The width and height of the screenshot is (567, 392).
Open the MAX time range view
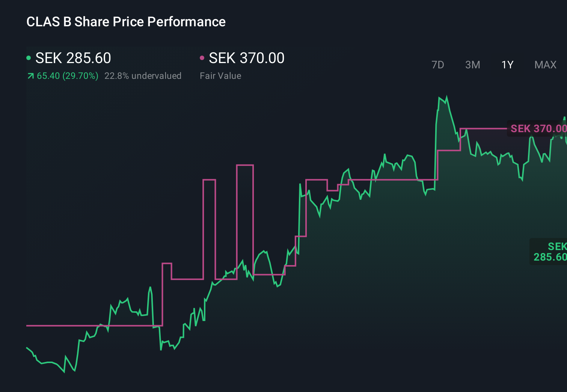tap(545, 65)
